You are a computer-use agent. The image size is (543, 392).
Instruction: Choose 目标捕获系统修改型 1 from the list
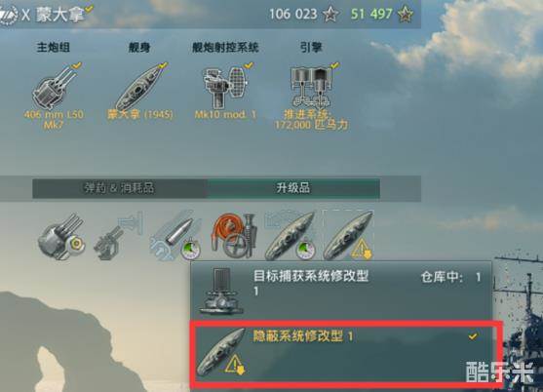pos(341,291)
